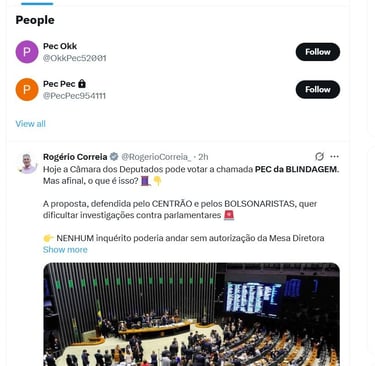Open the Câmara dos Deputados photo

pos(191,314)
